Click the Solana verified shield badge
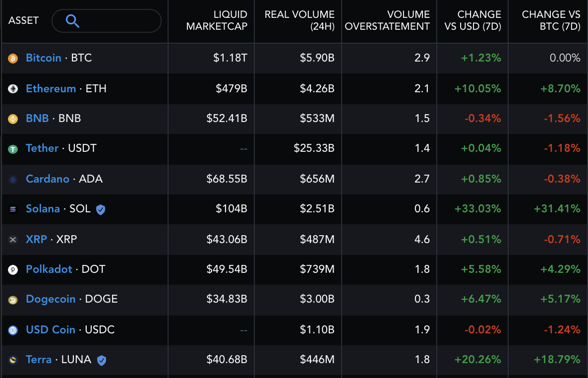 (101, 209)
